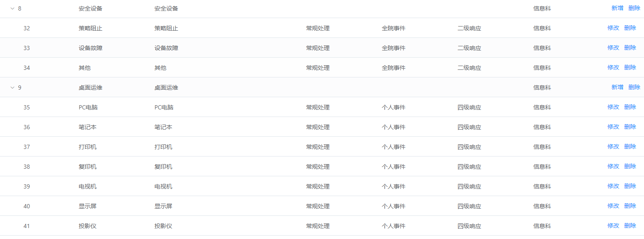This screenshot has width=644, height=239.
Task: Click 删除 in the 安全设备 row
Action: coord(634,8)
